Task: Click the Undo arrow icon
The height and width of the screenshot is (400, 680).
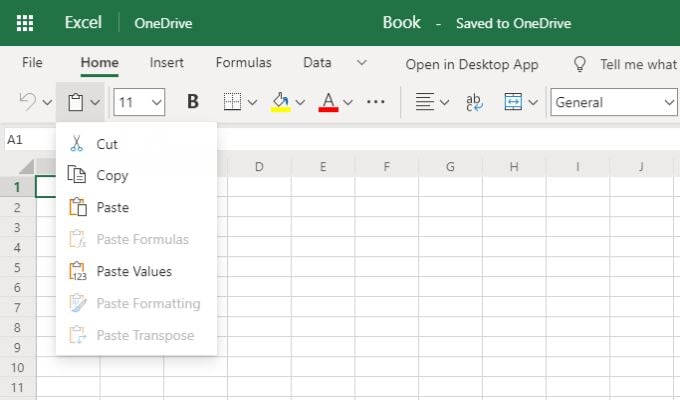Action: [28, 101]
